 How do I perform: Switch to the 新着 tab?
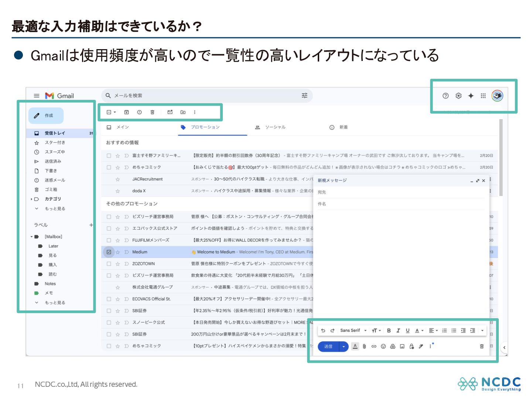338,127
